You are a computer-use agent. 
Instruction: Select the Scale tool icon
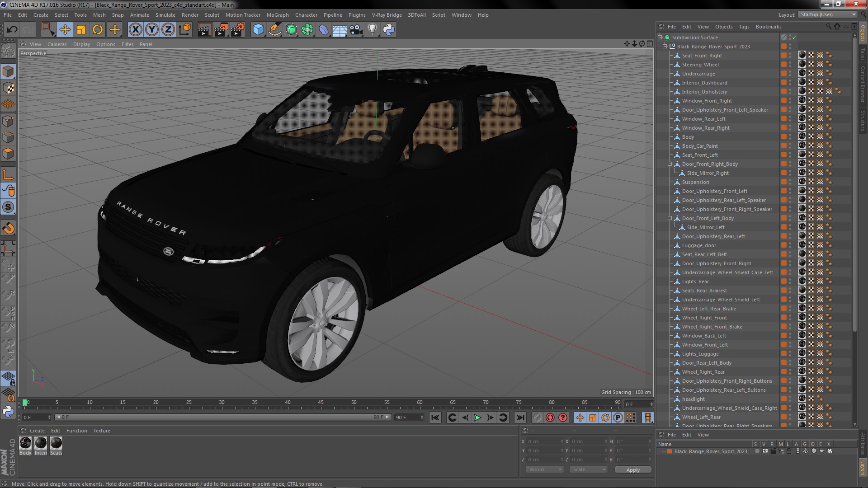(x=81, y=30)
